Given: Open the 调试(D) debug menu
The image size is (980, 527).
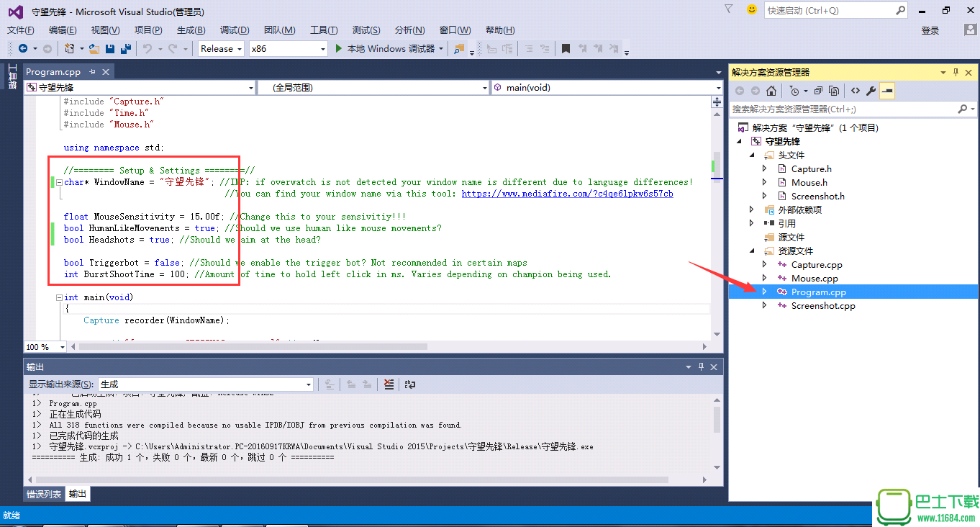Looking at the screenshot, I should click(x=235, y=30).
